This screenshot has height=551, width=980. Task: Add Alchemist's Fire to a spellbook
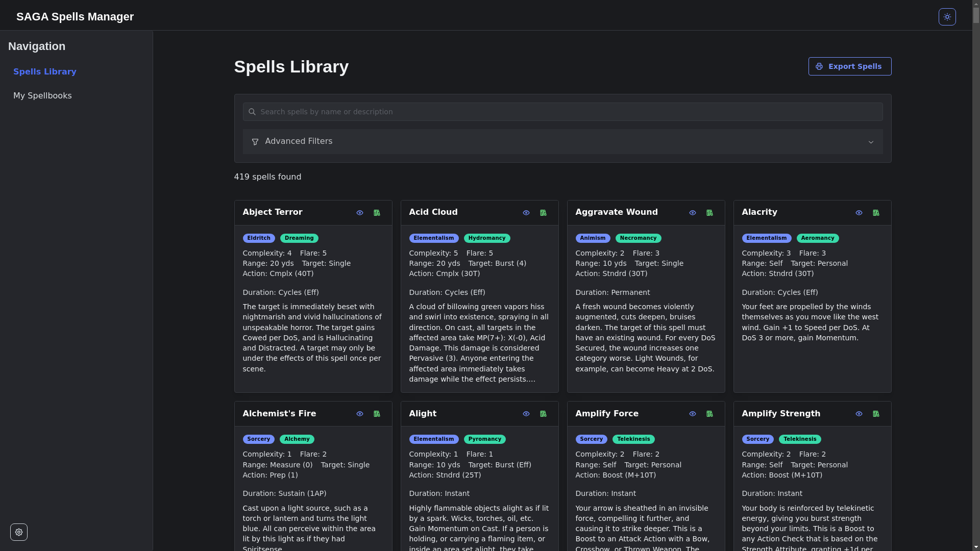click(x=377, y=414)
